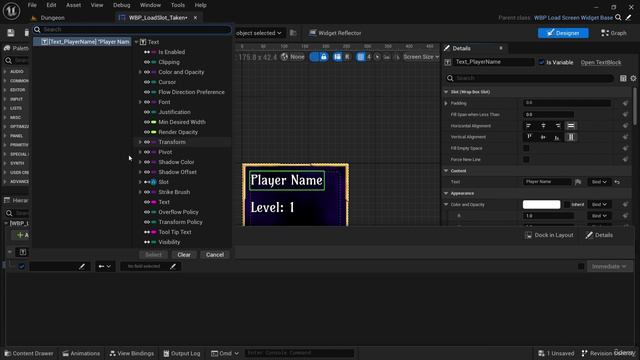This screenshot has height=360, width=640.
Task: Click the edit pencil icon beside parent class
Action: (629, 18)
